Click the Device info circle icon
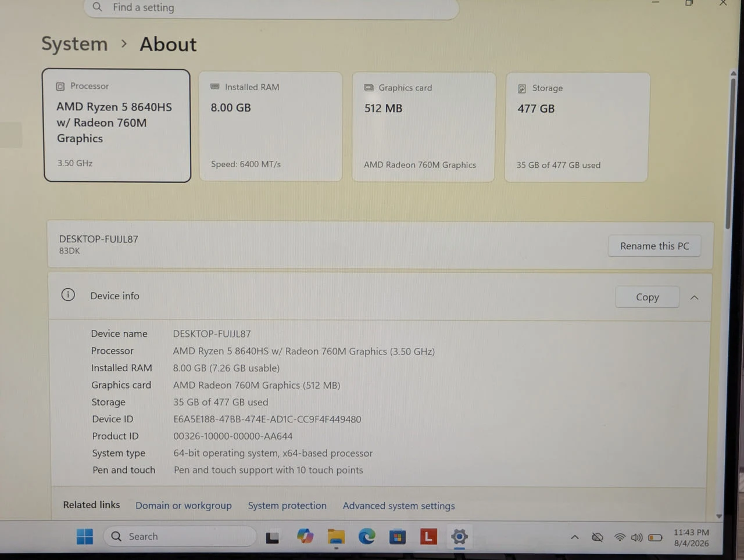 [68, 295]
